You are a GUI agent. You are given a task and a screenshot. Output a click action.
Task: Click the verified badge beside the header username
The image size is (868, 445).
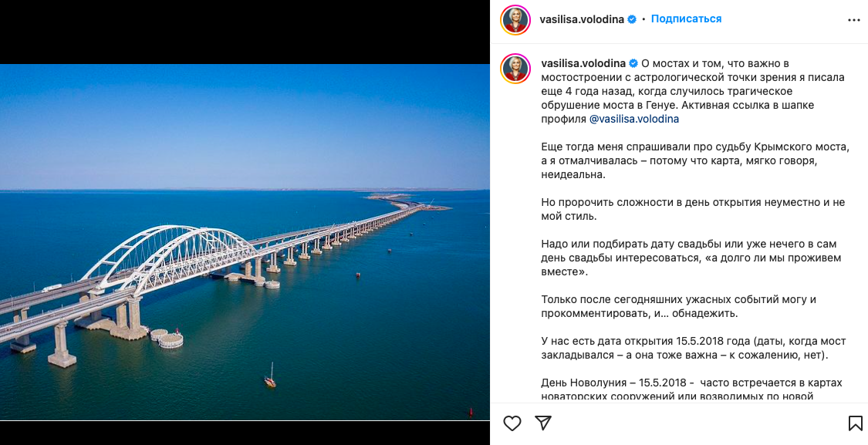[632, 19]
